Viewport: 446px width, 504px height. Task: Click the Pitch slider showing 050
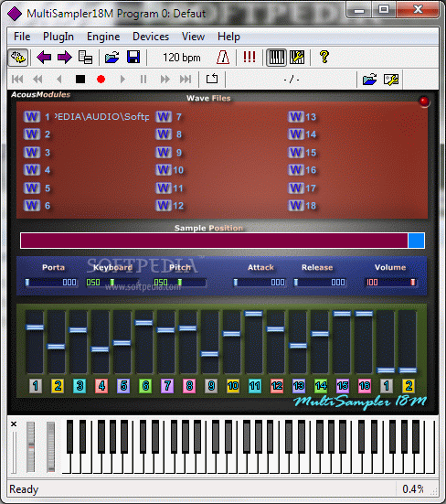pyautogui.click(x=179, y=283)
